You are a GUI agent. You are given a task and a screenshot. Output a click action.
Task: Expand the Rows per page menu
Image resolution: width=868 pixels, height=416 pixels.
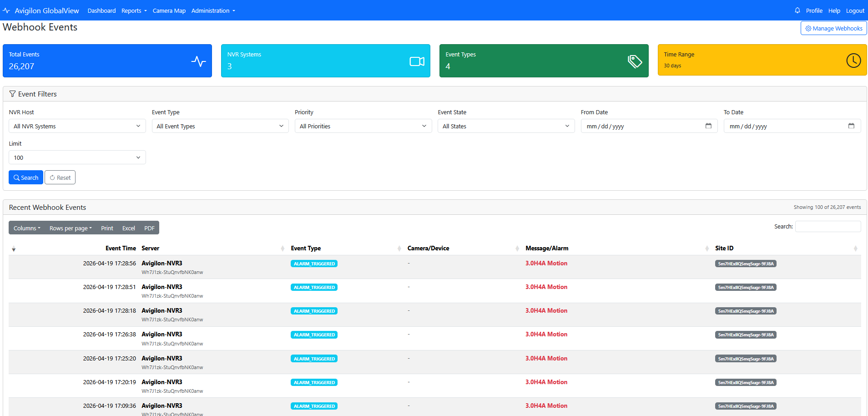[71, 228]
